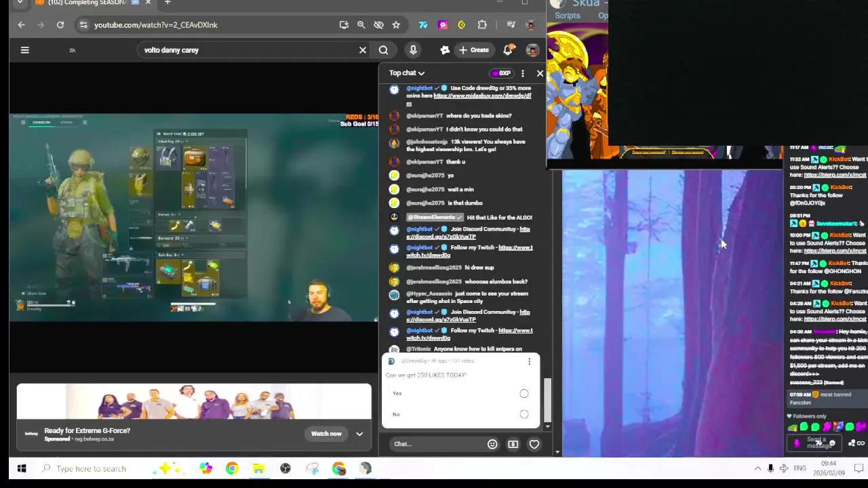Viewport: 868px width, 488px height.
Task: Click the taskbar microphone tray icon
Action: pos(770,468)
